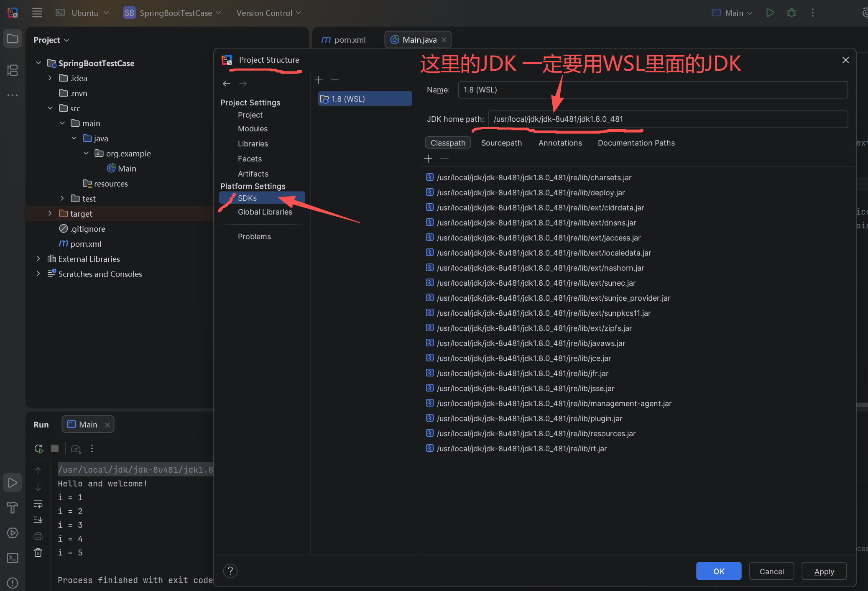Open the Version Control dropdown

(268, 13)
